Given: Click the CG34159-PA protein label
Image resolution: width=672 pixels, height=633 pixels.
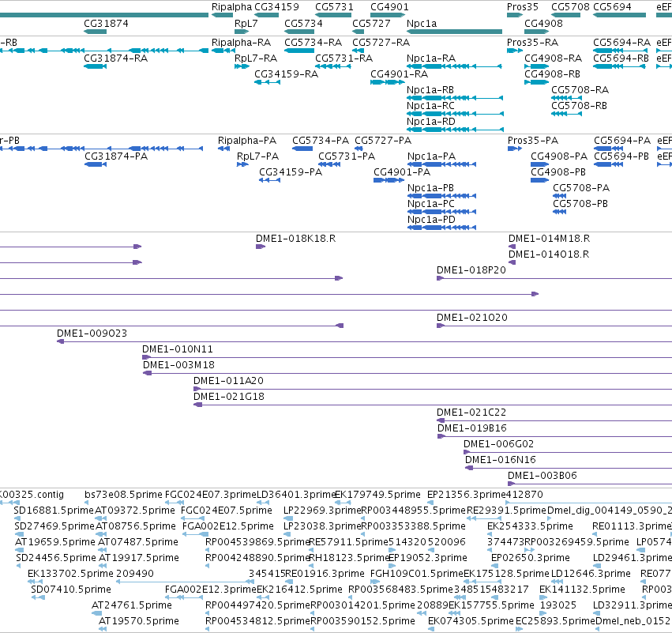Looking at the screenshot, I should pyautogui.click(x=291, y=172).
